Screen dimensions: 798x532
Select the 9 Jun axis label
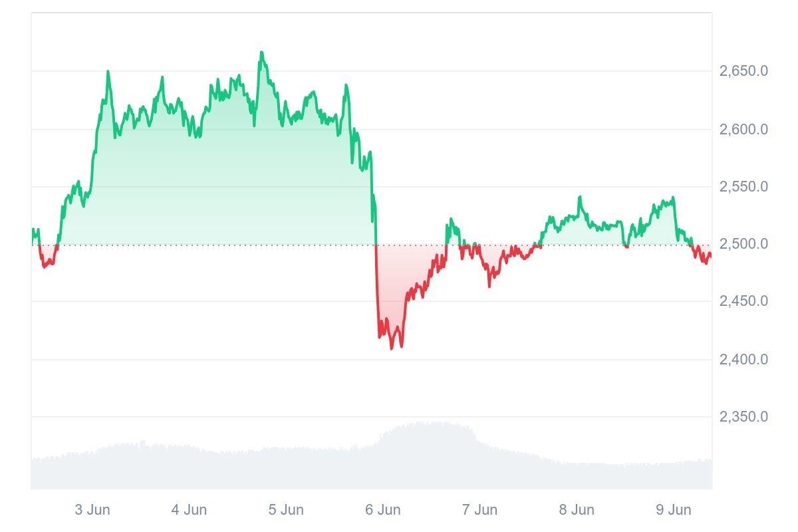pyautogui.click(x=674, y=510)
